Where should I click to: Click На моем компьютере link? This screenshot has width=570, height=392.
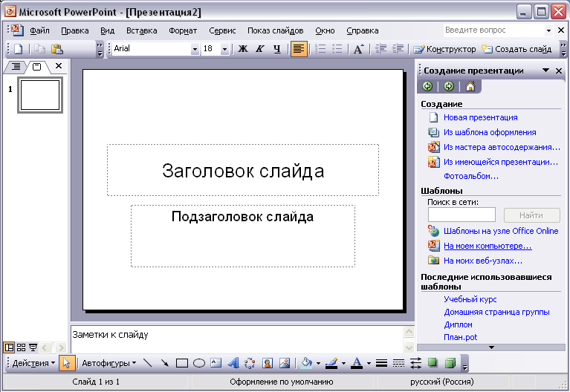(x=488, y=246)
